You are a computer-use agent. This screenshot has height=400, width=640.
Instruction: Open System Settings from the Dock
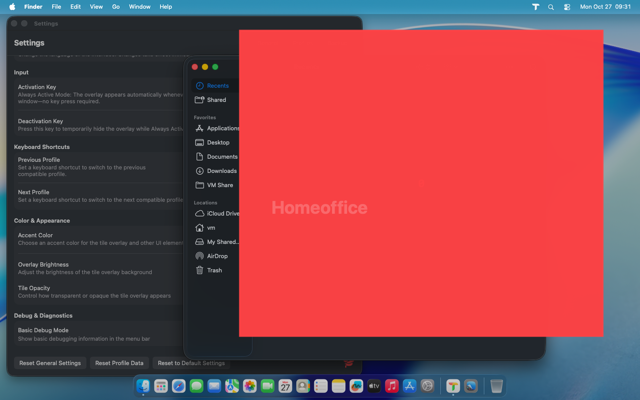click(427, 386)
